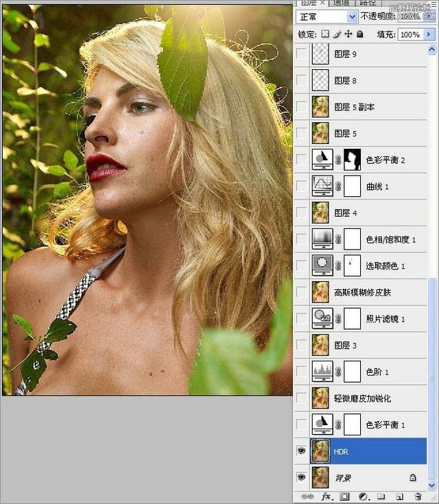This screenshot has width=439, height=504.
Task: Switch to the 通道 tab
Action: (x=341, y=3)
